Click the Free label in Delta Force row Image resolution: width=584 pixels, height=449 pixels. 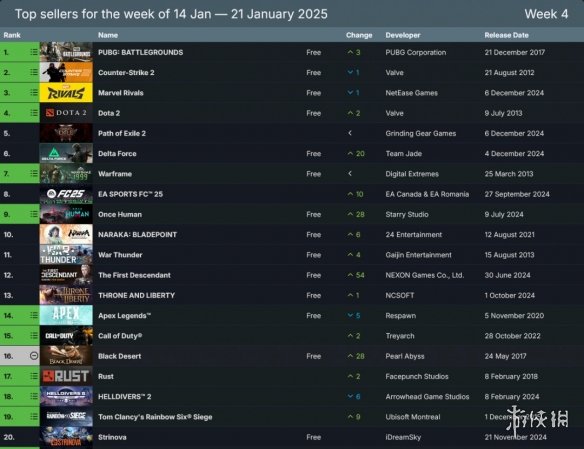[314, 153]
